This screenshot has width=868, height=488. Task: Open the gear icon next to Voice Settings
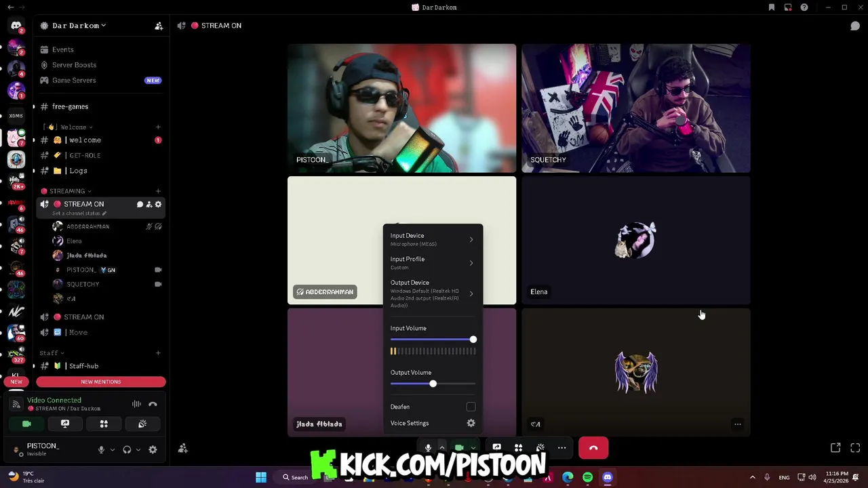click(x=471, y=423)
